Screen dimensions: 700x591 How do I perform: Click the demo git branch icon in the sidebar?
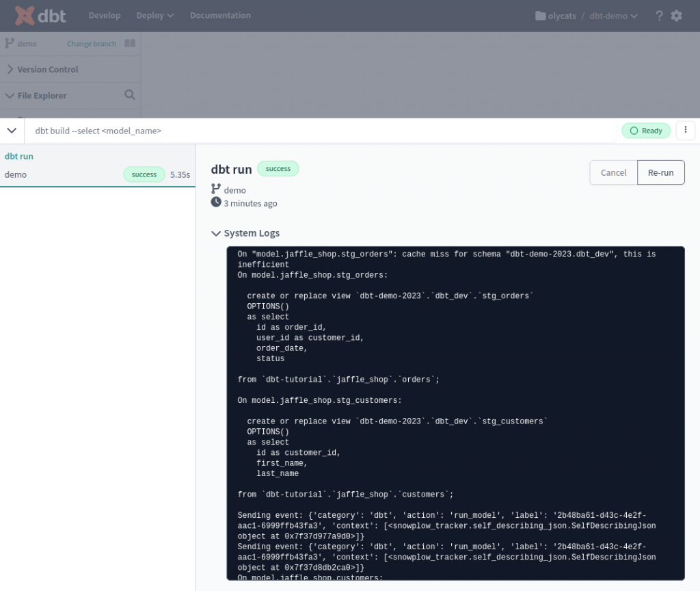[10, 43]
